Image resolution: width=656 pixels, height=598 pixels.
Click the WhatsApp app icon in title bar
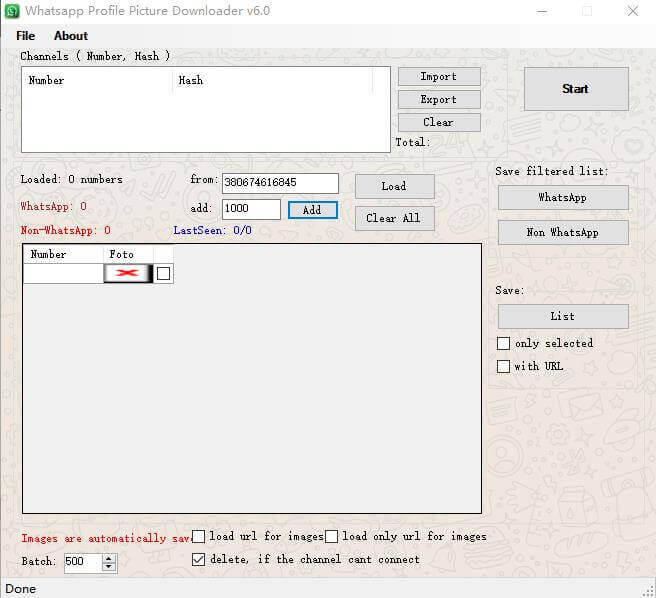pyautogui.click(x=12, y=11)
